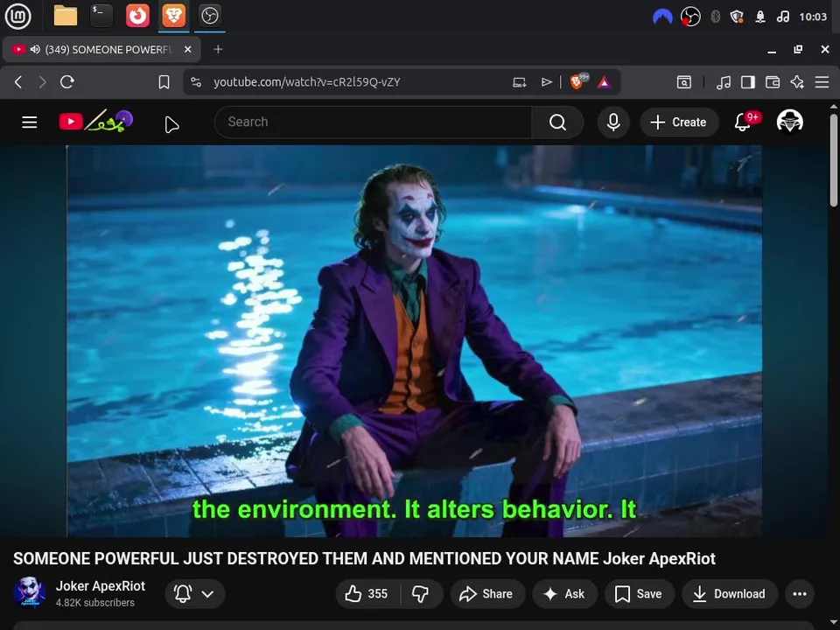Screen dimensions: 840x630
Task: Click the Share button
Action: [x=487, y=593]
